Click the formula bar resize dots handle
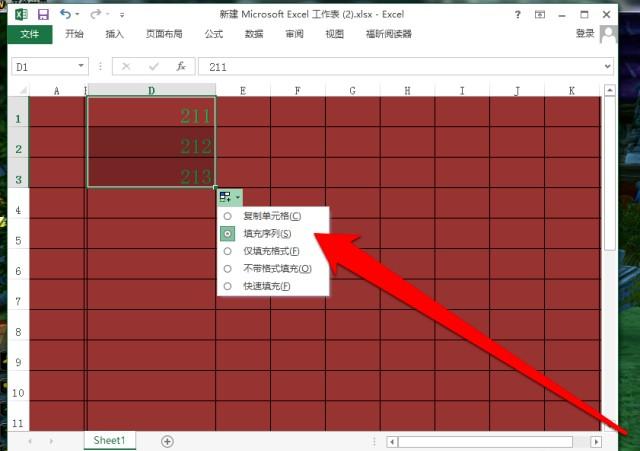 pyautogui.click(x=100, y=66)
